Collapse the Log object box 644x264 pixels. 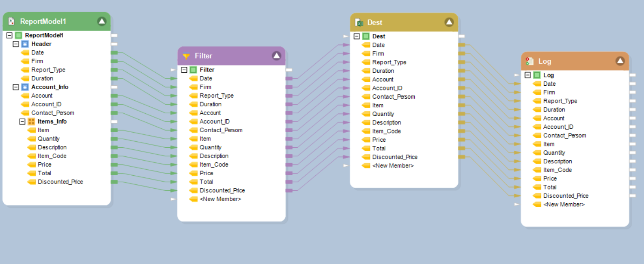[619, 61]
